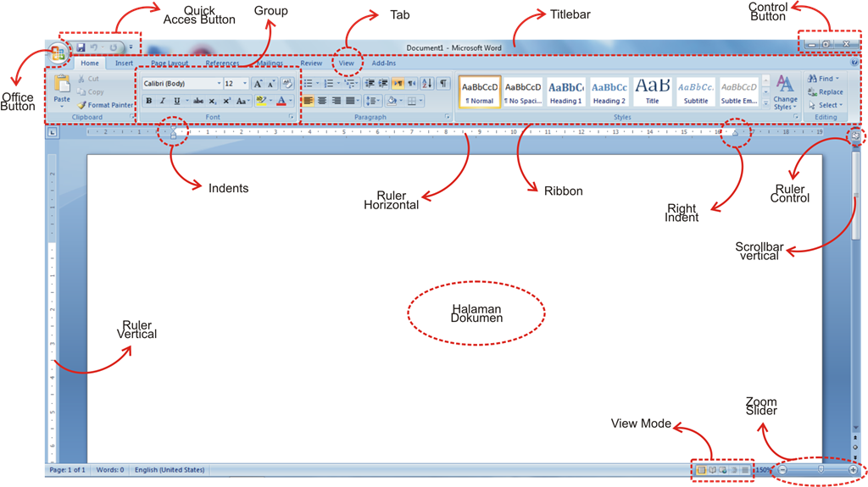Open the Calibri (Body) font dropdown
868x487 pixels.
point(220,84)
